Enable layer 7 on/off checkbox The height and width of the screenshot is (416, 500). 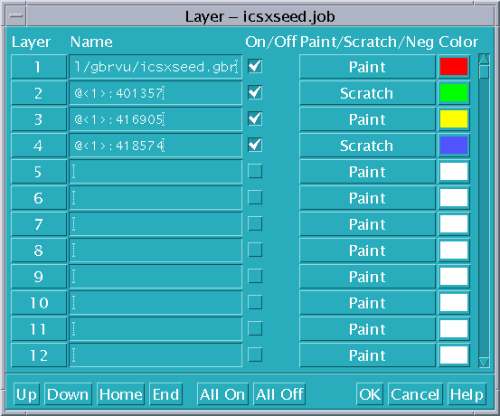pos(255,224)
